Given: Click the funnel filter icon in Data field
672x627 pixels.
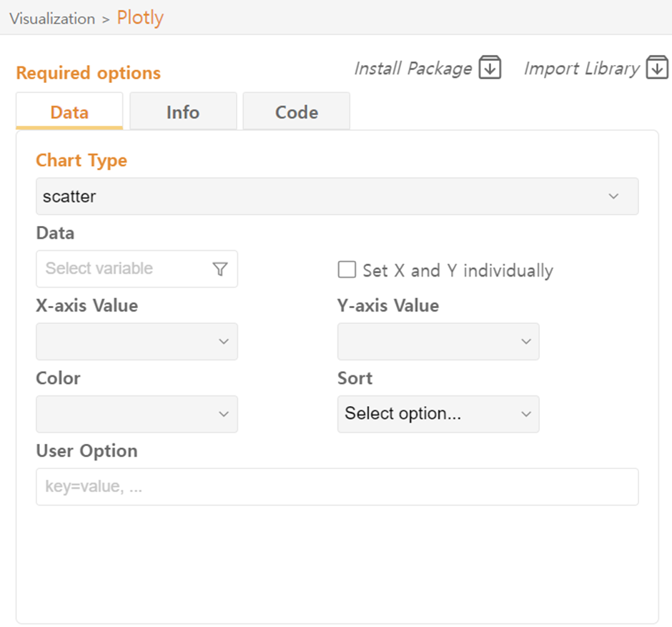Looking at the screenshot, I should tap(220, 269).
